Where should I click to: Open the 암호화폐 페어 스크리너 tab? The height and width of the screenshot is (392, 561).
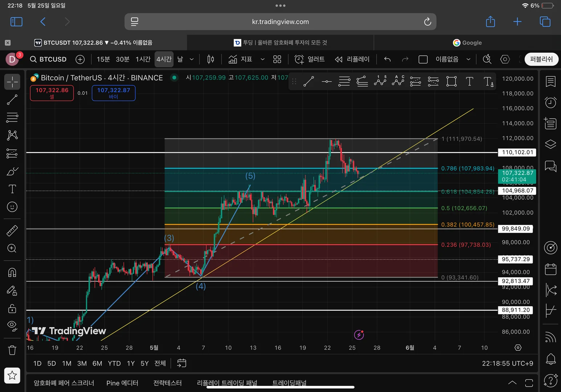tap(64, 383)
